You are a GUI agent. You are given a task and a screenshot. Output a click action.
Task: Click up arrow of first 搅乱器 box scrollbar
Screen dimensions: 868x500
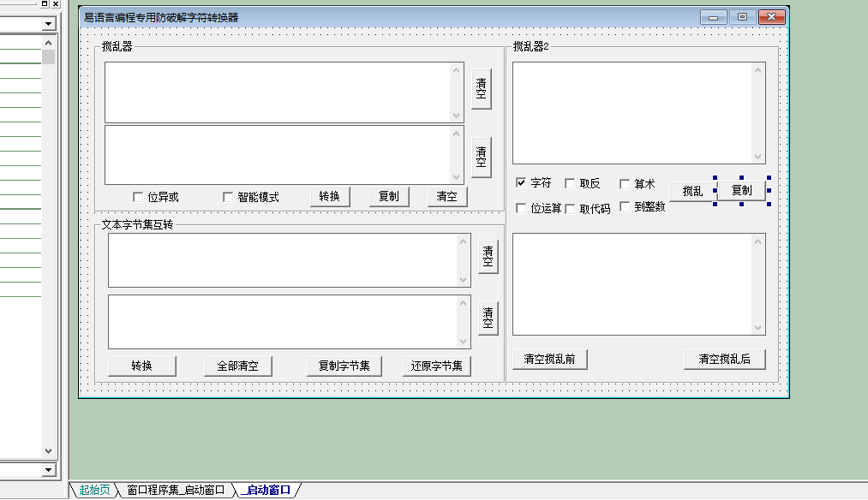coord(456,70)
